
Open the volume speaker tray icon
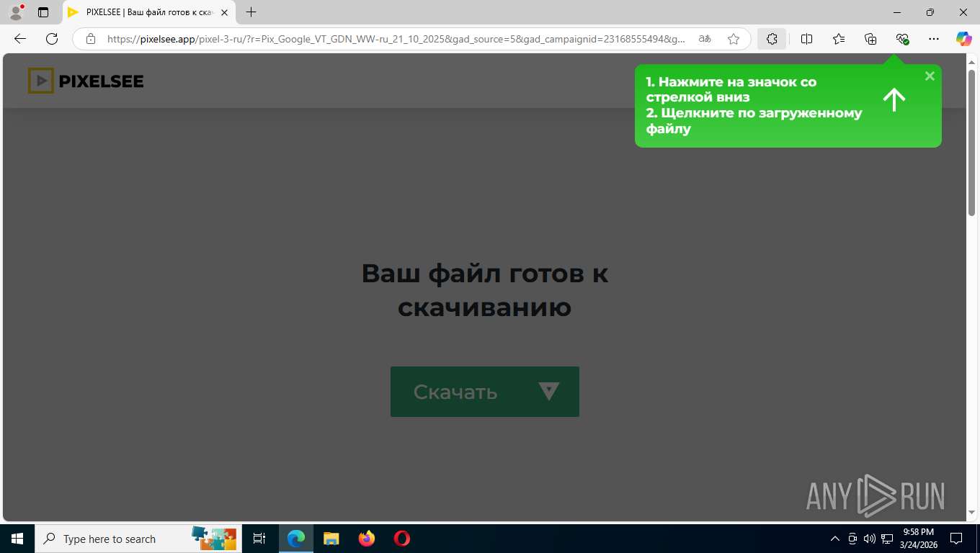click(870, 539)
